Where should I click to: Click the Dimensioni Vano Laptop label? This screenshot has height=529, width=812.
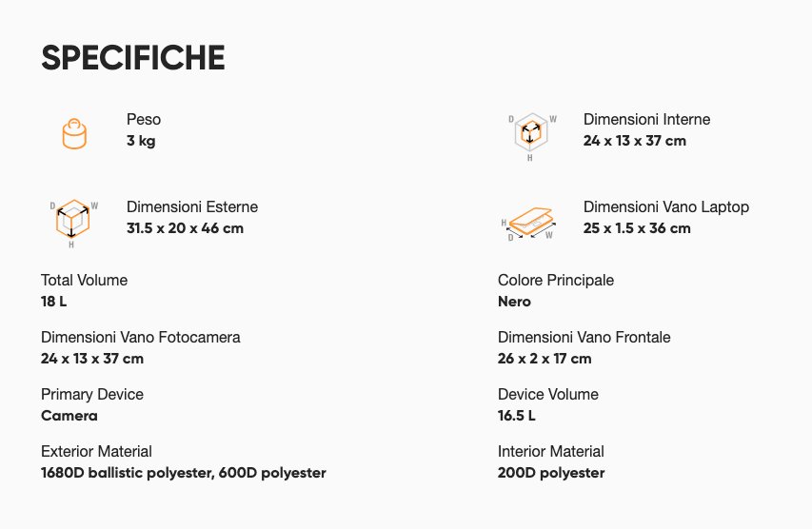(x=666, y=207)
